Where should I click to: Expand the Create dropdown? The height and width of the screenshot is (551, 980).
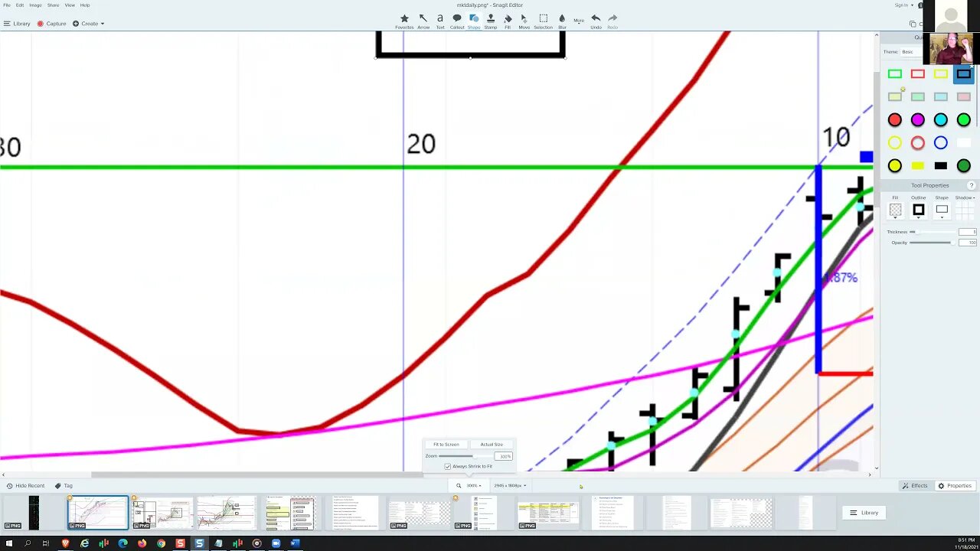pyautogui.click(x=88, y=24)
